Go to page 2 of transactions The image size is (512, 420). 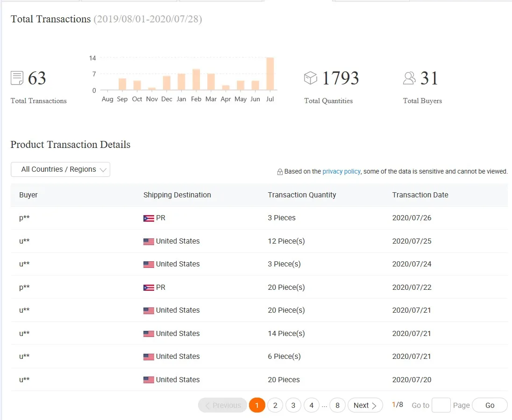[275, 405]
